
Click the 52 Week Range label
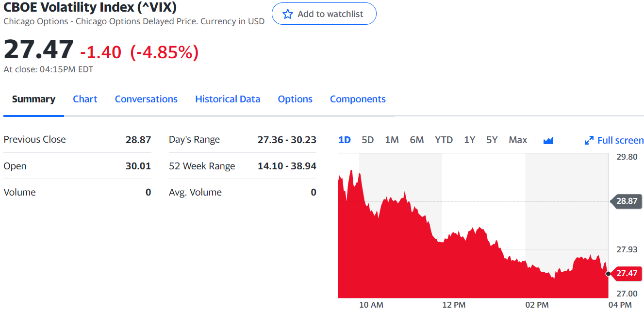point(202,166)
